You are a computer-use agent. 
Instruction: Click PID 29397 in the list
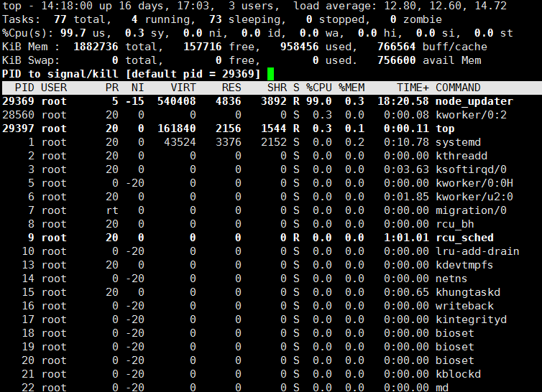18,129
